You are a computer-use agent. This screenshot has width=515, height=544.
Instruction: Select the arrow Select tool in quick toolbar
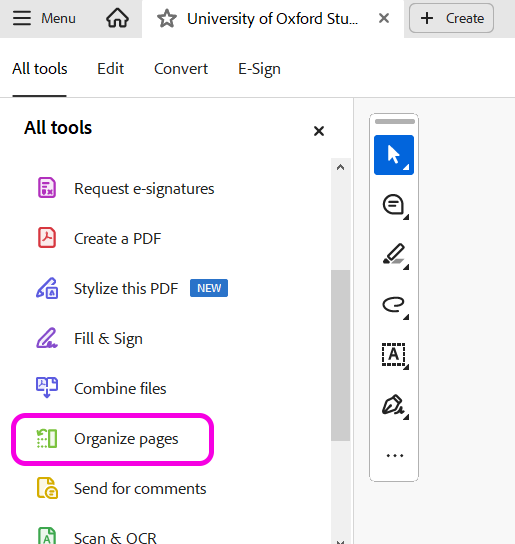click(394, 155)
